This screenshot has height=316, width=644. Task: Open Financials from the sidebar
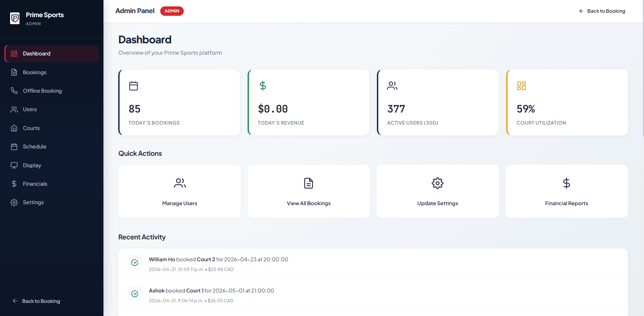click(52, 184)
